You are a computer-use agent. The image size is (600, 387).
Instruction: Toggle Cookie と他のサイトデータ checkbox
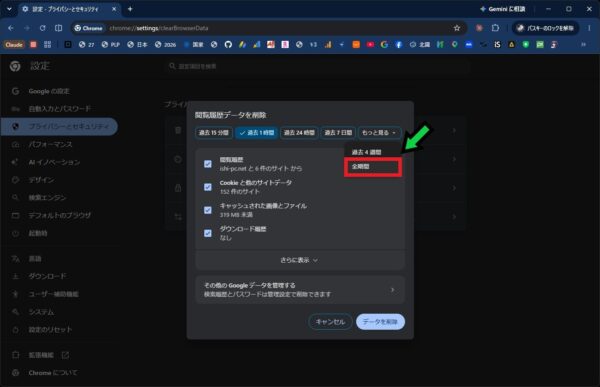208,187
